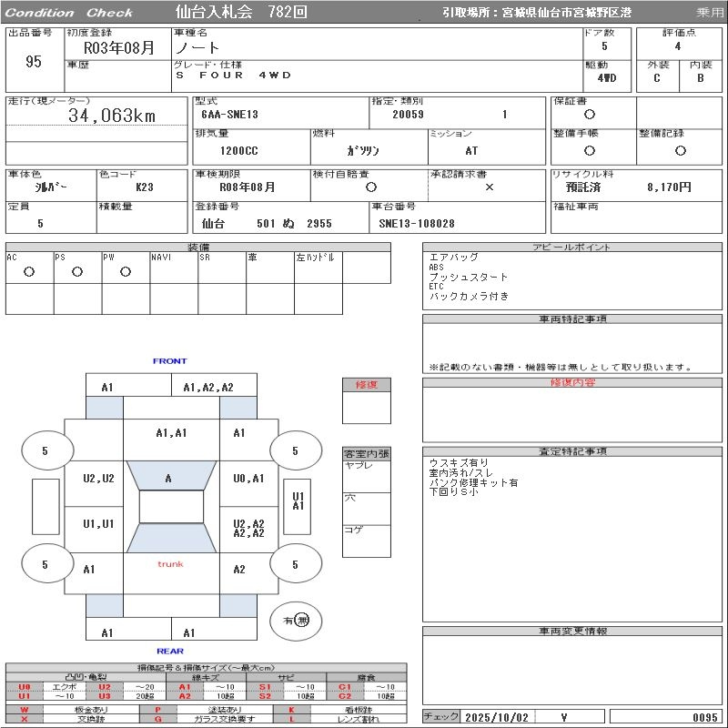This screenshot has height=728, width=728.
Task: Select the 査定特記事項 section header
Action: tap(572, 451)
